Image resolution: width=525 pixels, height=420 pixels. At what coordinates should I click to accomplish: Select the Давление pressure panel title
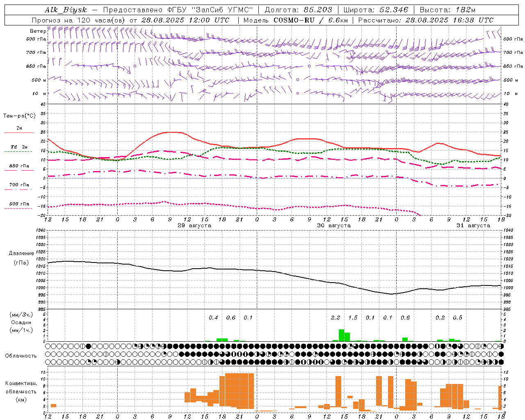click(x=21, y=253)
